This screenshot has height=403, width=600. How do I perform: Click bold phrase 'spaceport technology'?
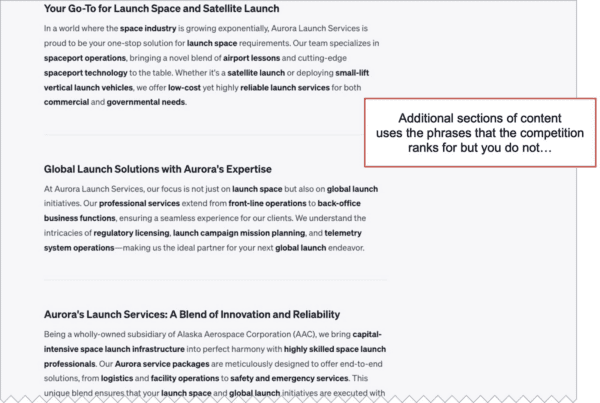pos(85,73)
